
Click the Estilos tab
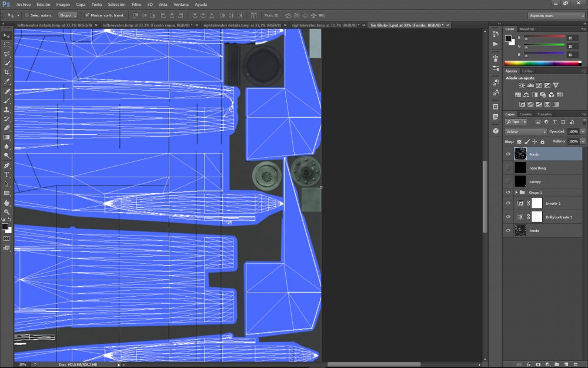(x=527, y=71)
